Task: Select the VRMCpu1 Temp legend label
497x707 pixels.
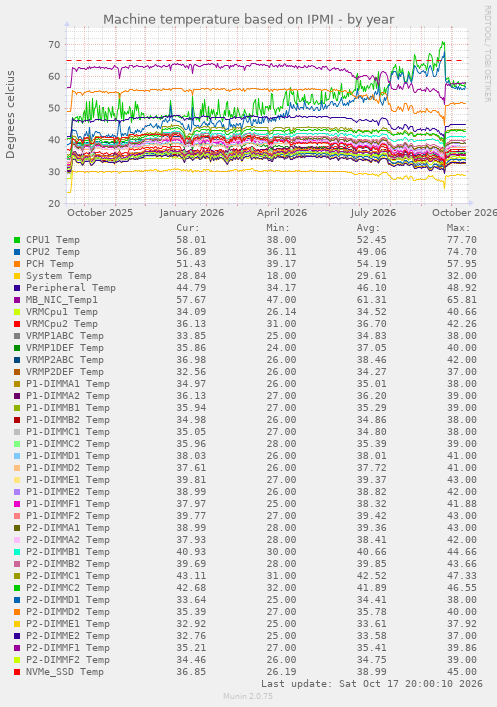Action: tap(62, 312)
